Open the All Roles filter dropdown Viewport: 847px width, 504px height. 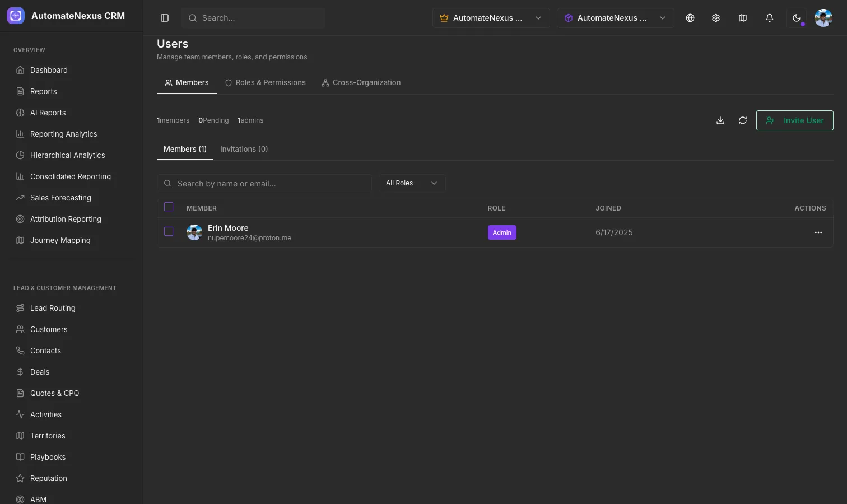coord(412,183)
